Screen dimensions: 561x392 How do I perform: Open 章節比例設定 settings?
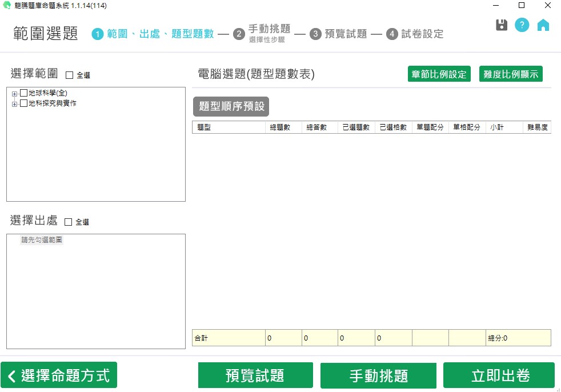pyautogui.click(x=439, y=74)
